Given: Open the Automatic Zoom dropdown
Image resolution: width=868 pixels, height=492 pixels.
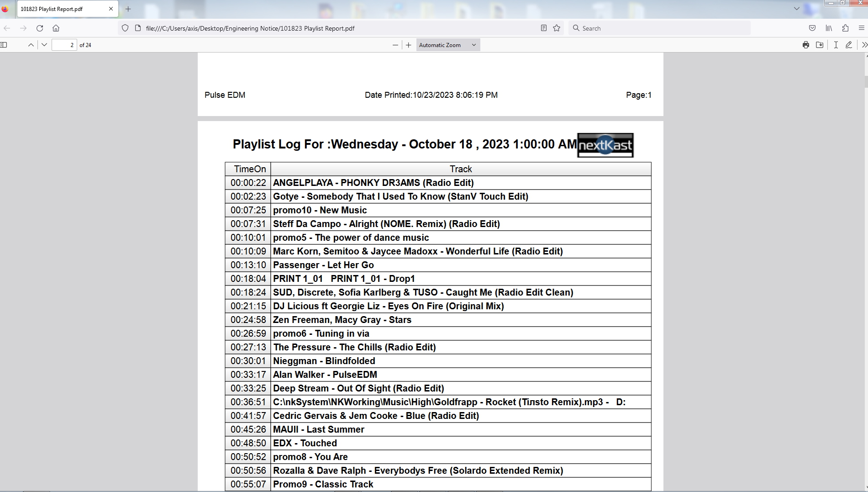Looking at the screenshot, I should [x=448, y=45].
